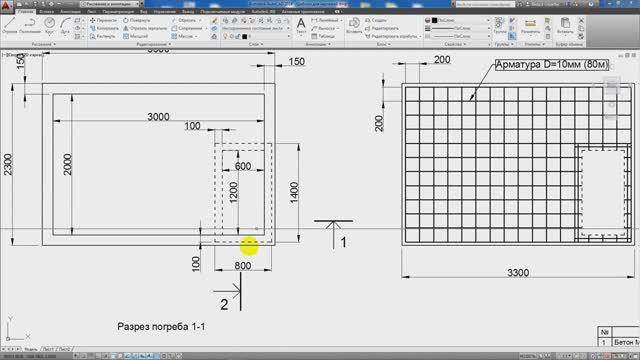Select the 3000 dimension text
640x360 pixels.
[158, 117]
